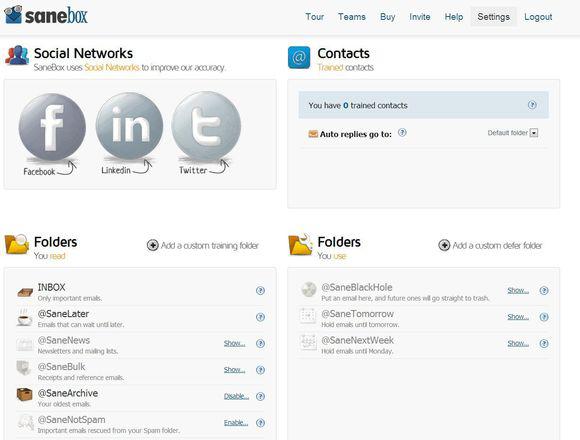The width and height of the screenshot is (580, 440).
Task: Show the @SaneNextWeek folder
Action: point(518,343)
